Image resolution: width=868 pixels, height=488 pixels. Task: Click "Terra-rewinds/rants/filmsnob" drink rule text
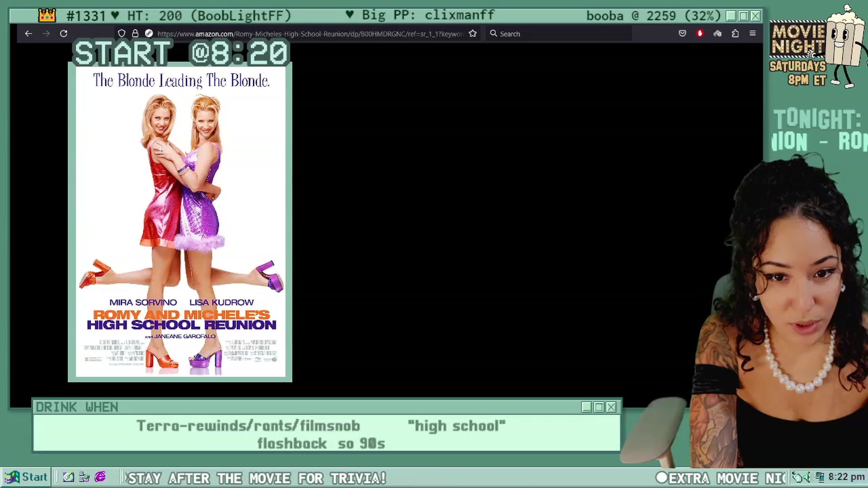248,426
